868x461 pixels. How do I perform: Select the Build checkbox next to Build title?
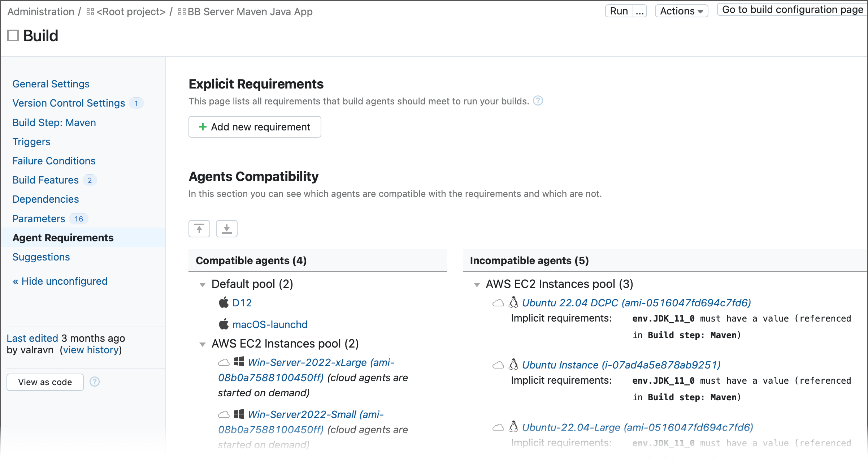click(14, 36)
